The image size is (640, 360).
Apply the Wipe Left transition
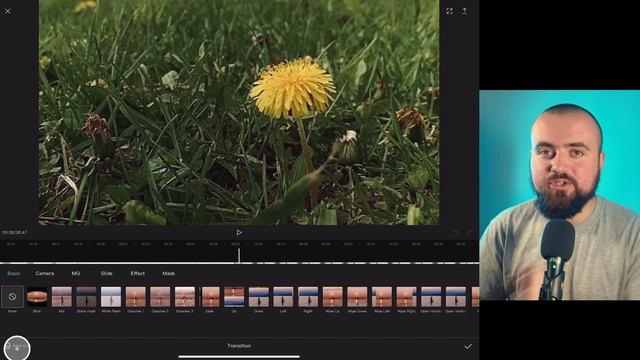pyautogui.click(x=382, y=297)
